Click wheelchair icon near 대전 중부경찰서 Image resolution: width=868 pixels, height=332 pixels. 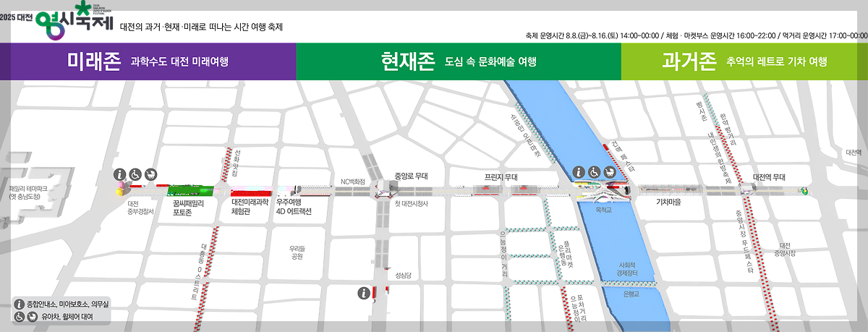click(135, 174)
